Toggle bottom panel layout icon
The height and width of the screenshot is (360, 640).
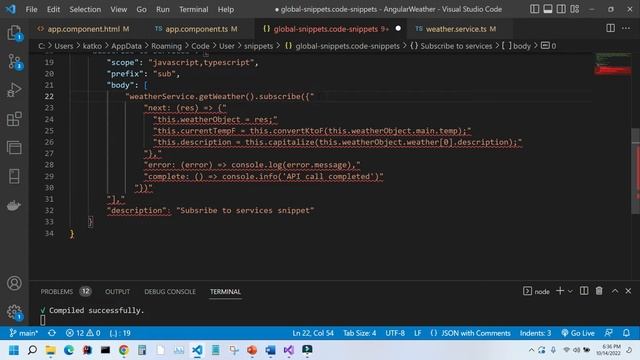548,9
